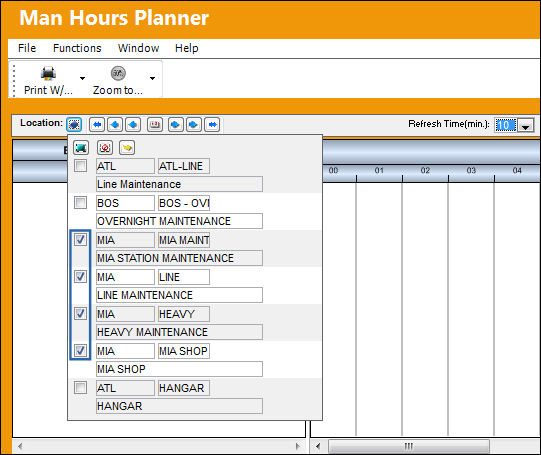Jump back with the left double-arrow button
Screen dimensions: 541x455
click(97, 125)
